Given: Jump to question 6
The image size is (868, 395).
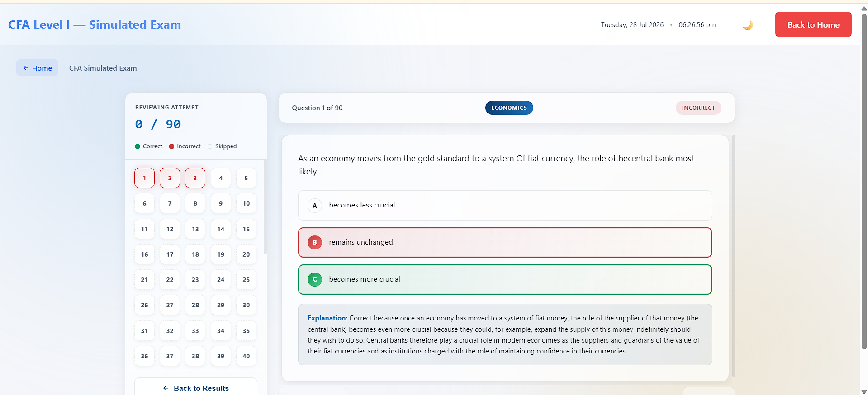Looking at the screenshot, I should pos(144,203).
